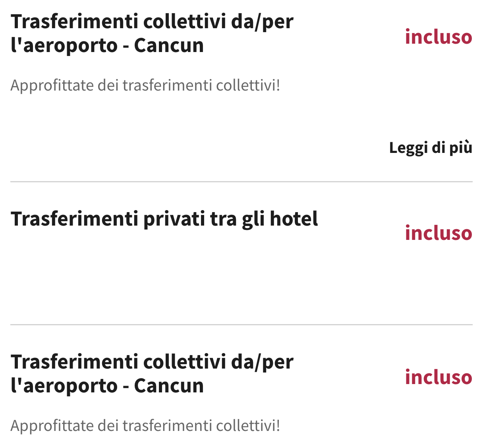The width and height of the screenshot is (483, 448).
Task: Click the divider below the first transfer section
Action: coord(241,182)
